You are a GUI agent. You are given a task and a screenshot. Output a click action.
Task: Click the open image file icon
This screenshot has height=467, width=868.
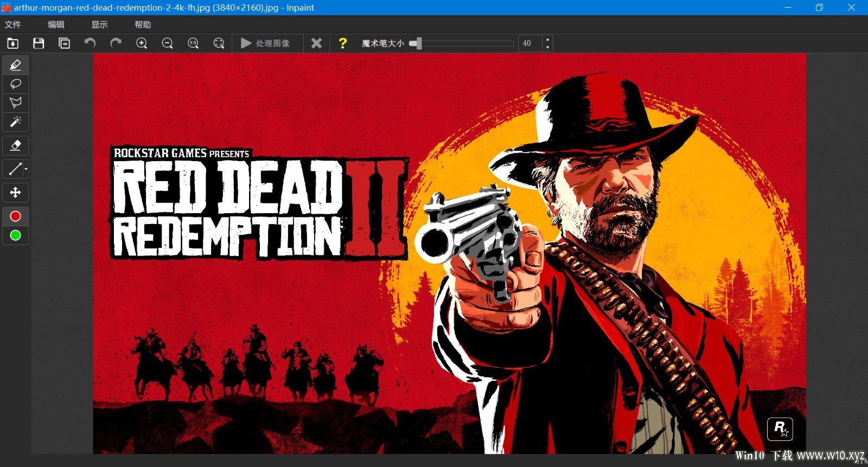(x=13, y=43)
